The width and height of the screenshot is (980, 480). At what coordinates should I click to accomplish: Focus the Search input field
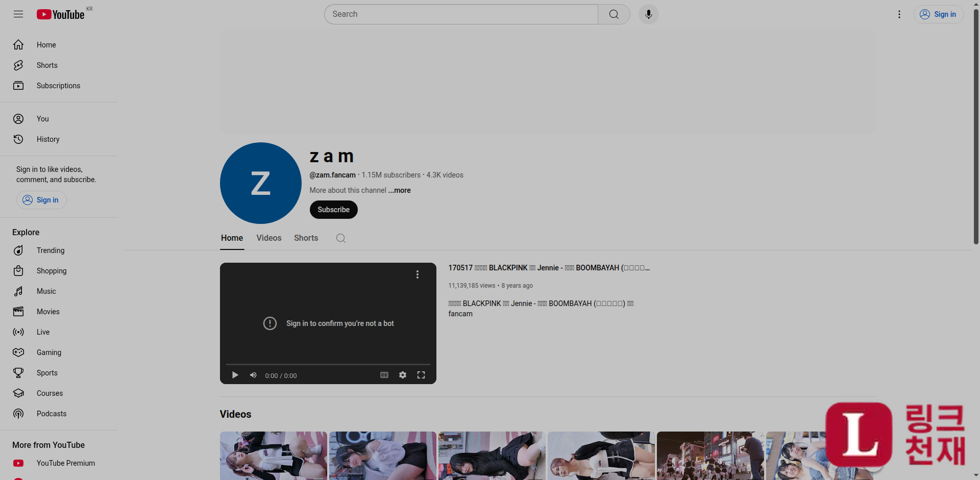pyautogui.click(x=461, y=14)
